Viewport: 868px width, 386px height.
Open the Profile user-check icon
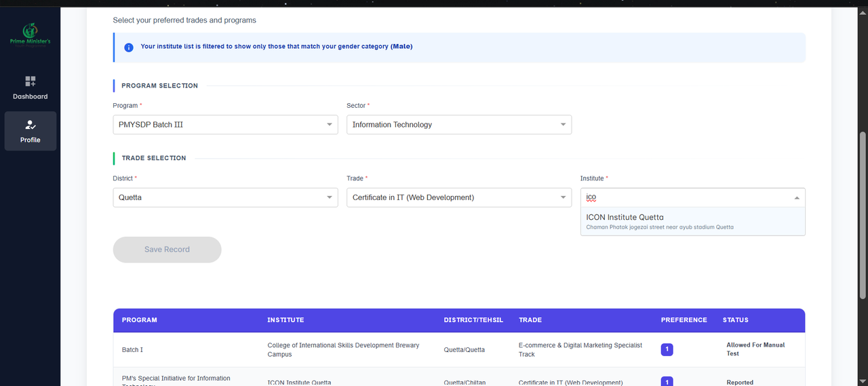(x=30, y=125)
